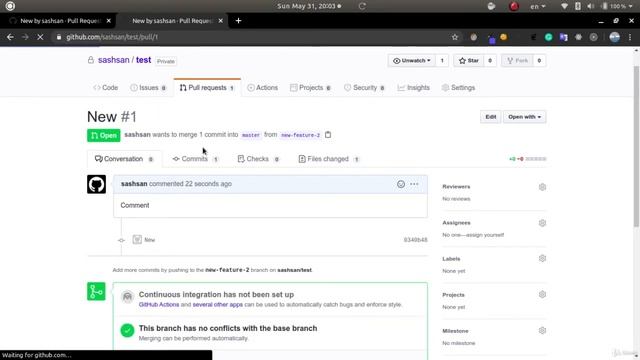Open the Activities button in top bar
The height and width of the screenshot is (360, 640).
[10, 6]
